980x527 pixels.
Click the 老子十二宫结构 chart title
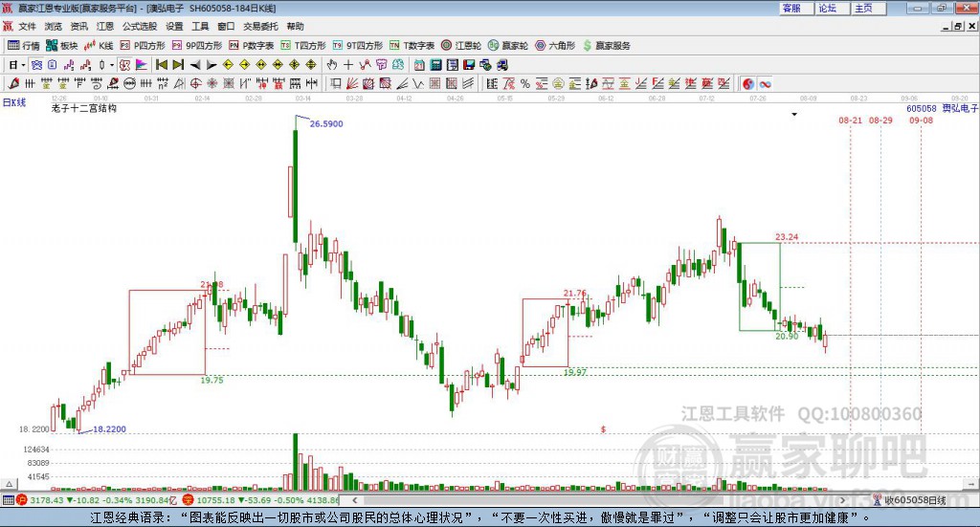pos(84,108)
